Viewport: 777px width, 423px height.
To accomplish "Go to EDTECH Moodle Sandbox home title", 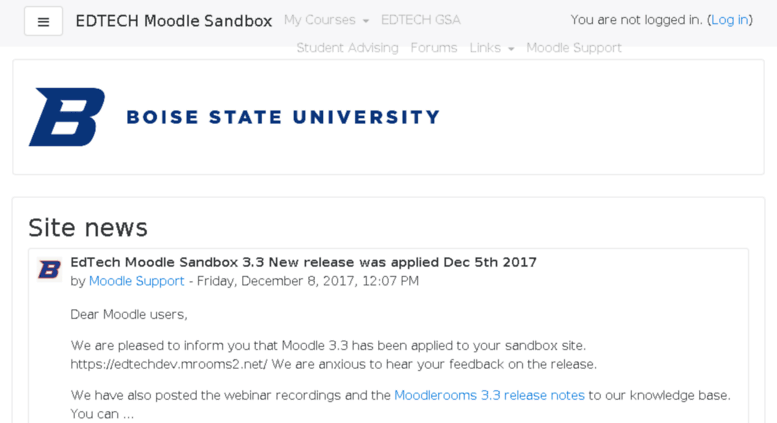I will click(x=173, y=21).
